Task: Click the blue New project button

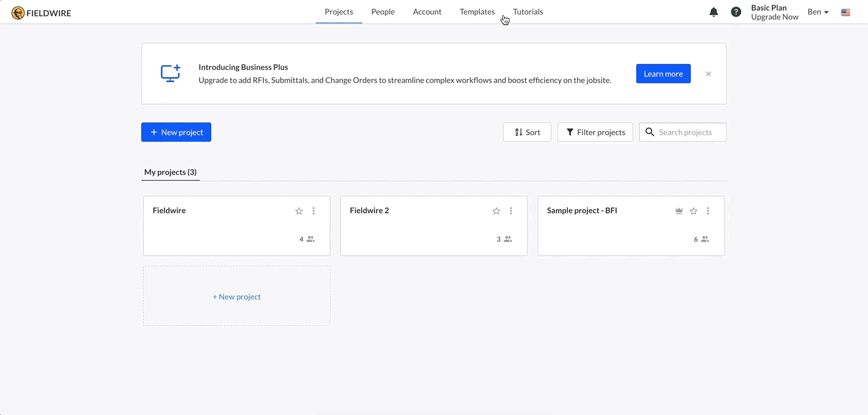Action: [176, 132]
